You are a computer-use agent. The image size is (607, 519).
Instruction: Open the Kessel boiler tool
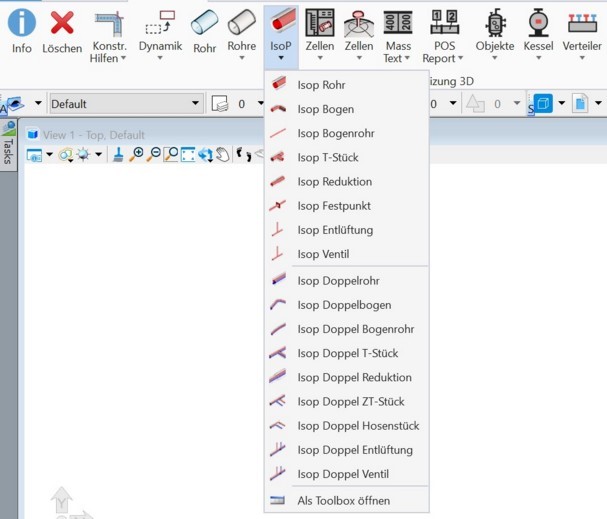pyautogui.click(x=538, y=35)
